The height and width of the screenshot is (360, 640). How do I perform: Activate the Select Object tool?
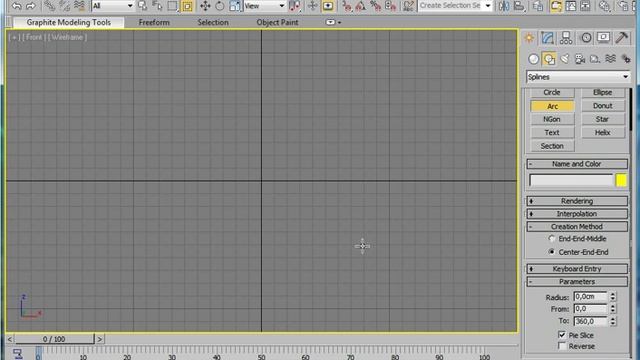coord(142,6)
